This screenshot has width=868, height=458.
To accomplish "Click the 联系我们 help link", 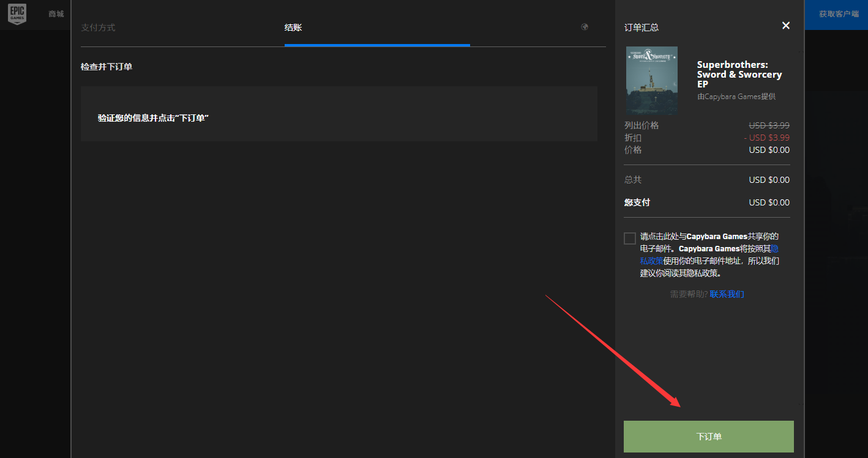I will (x=727, y=294).
